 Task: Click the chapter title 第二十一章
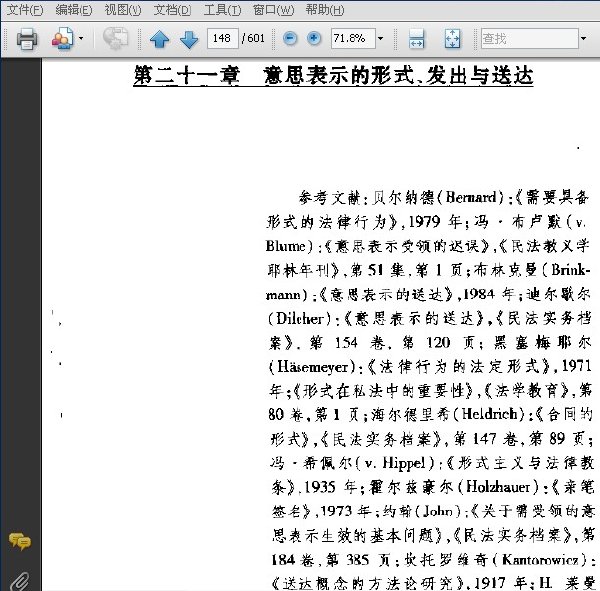tap(186, 75)
